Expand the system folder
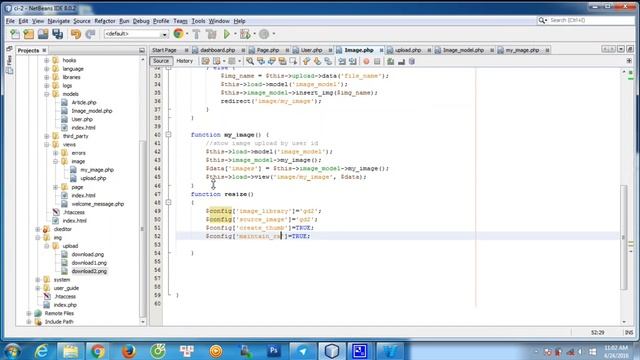Viewport: 640px width, 360px height. click(x=38, y=280)
